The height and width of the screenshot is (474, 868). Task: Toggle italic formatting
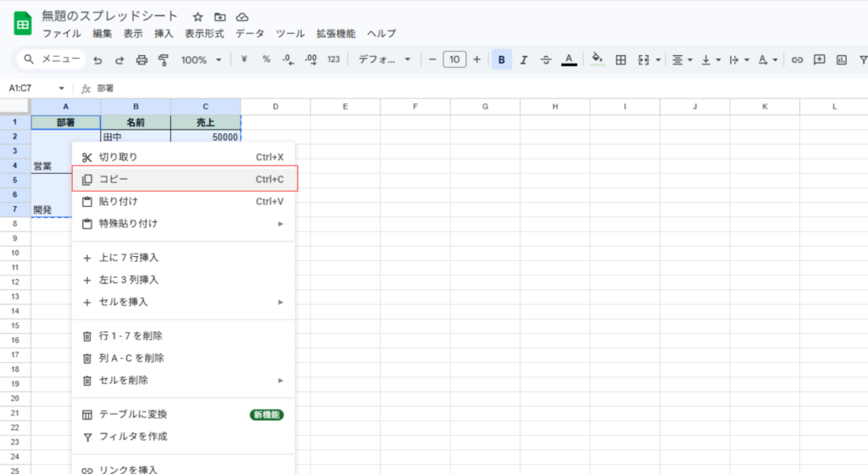[524, 60]
